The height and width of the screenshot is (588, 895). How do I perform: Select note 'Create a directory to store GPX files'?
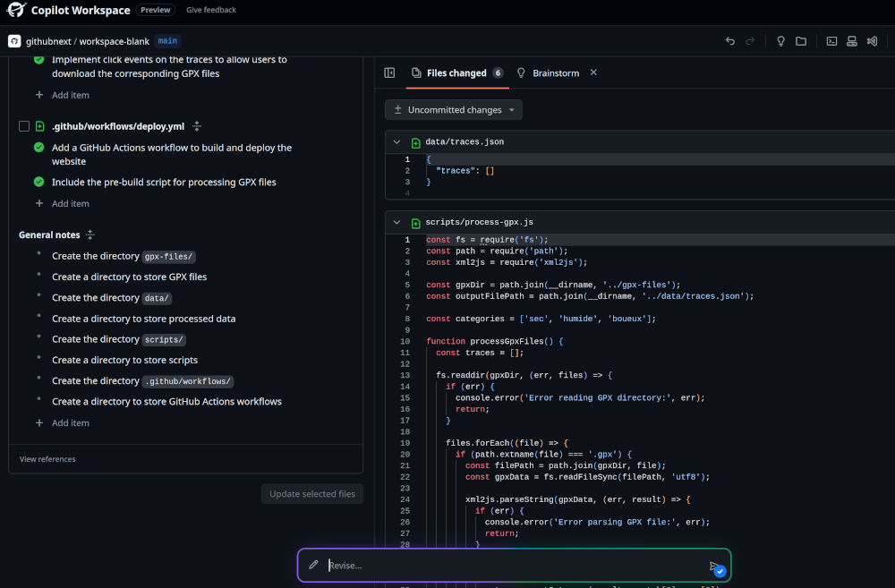(130, 277)
